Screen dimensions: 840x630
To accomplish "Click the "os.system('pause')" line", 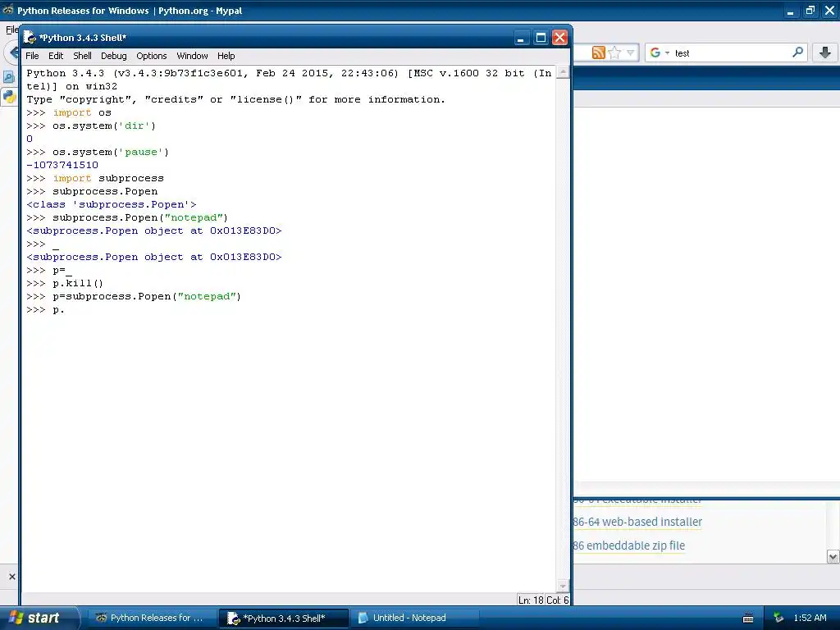I will point(98,152).
